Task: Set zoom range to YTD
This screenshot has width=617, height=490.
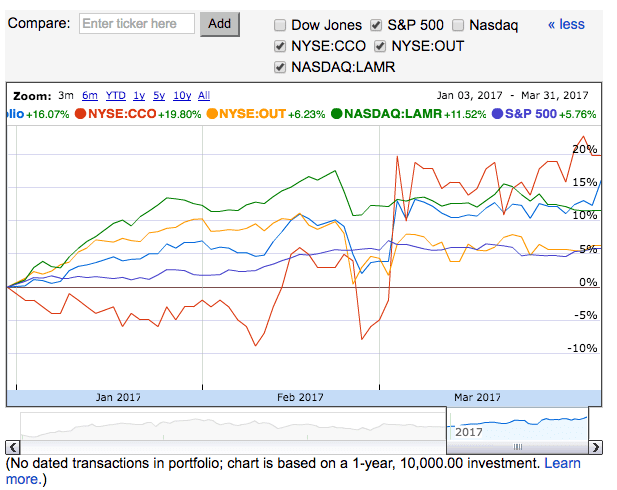Action: 115,96
